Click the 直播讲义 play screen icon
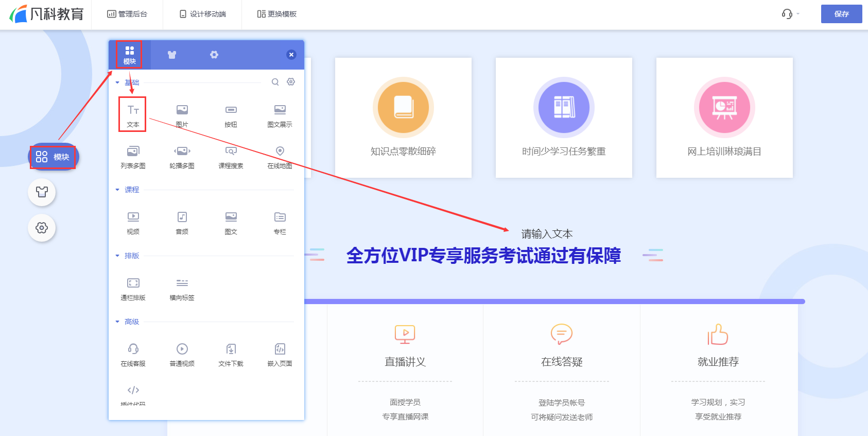 pyautogui.click(x=405, y=334)
